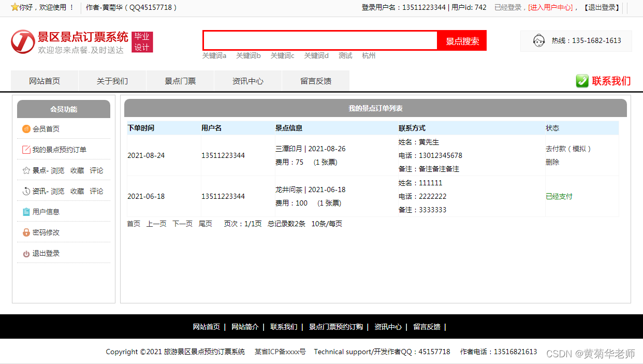Click the 景区景点订票系统 site title
643x364 pixels.
pyautogui.click(x=83, y=37)
